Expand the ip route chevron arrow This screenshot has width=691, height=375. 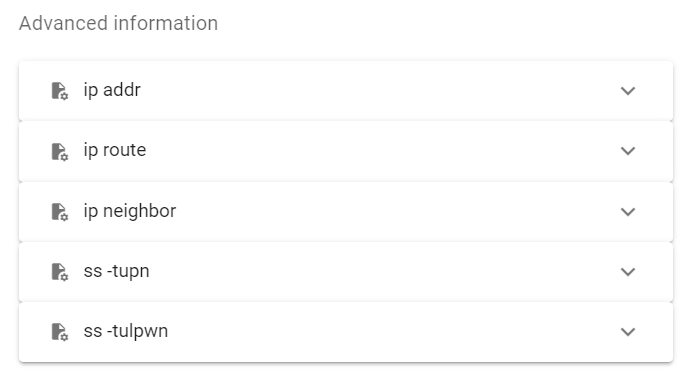628,151
